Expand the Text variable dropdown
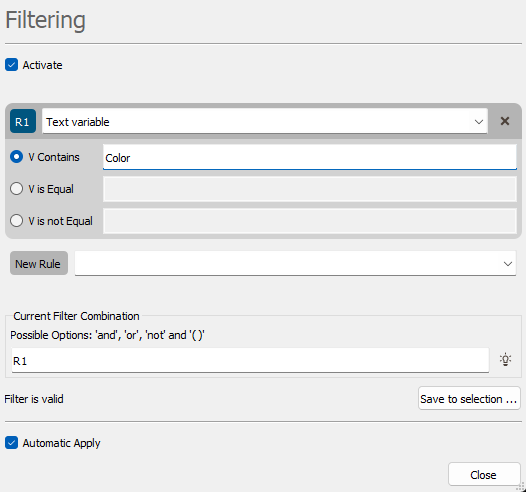Image resolution: width=526 pixels, height=492 pixels. [265, 121]
